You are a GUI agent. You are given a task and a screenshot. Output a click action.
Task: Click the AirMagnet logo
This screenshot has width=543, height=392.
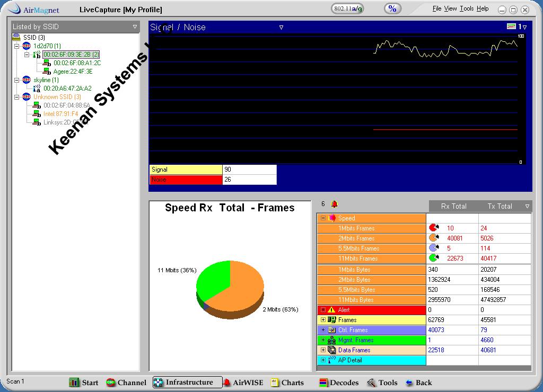33,9
